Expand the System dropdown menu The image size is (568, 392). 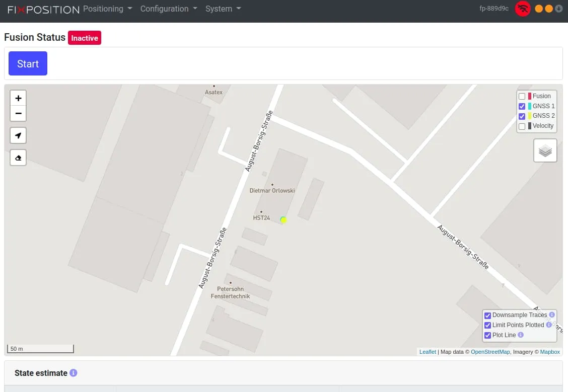click(x=223, y=9)
